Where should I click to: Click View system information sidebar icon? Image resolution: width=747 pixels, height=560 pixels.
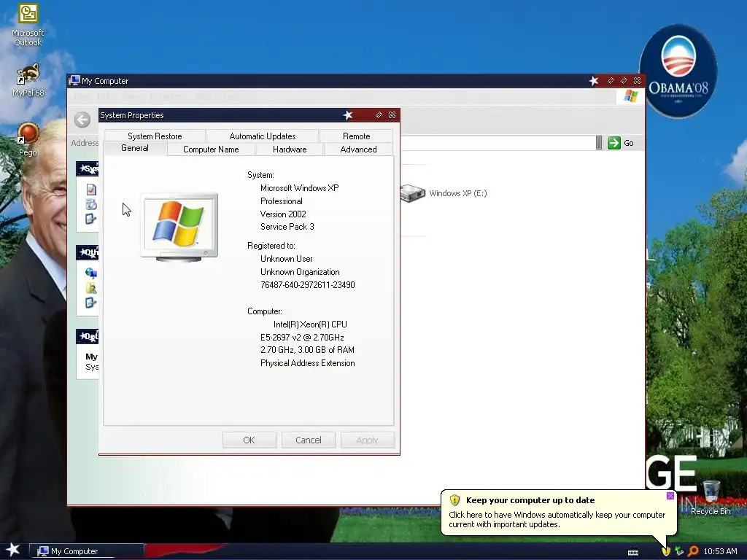[x=91, y=190]
